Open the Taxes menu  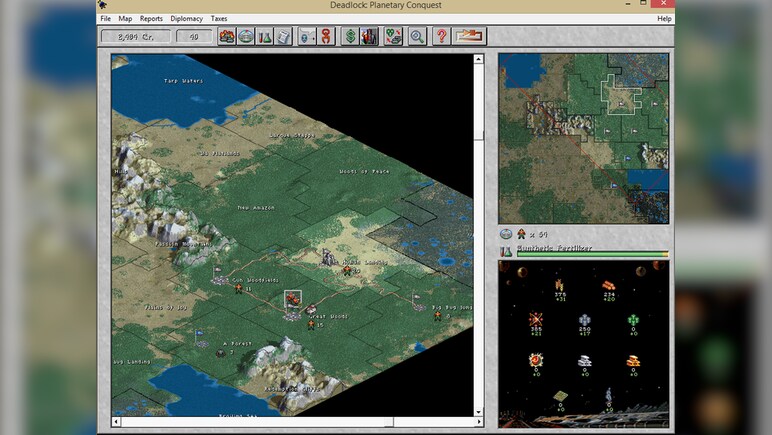point(219,19)
